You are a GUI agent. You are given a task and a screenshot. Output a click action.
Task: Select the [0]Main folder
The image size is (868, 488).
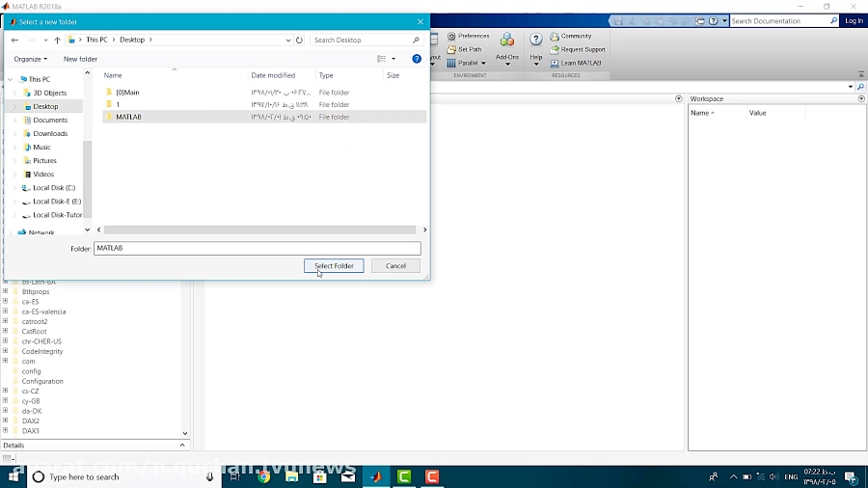264,93
